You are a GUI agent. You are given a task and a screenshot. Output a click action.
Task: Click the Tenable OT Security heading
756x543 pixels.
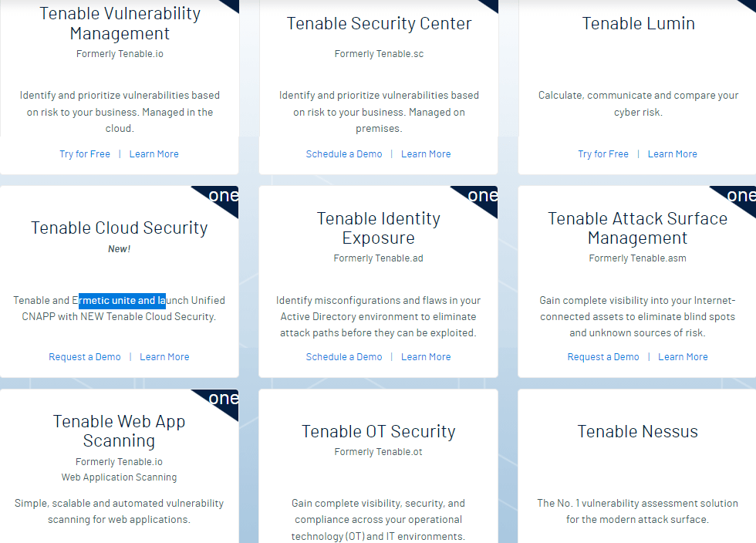coord(378,431)
